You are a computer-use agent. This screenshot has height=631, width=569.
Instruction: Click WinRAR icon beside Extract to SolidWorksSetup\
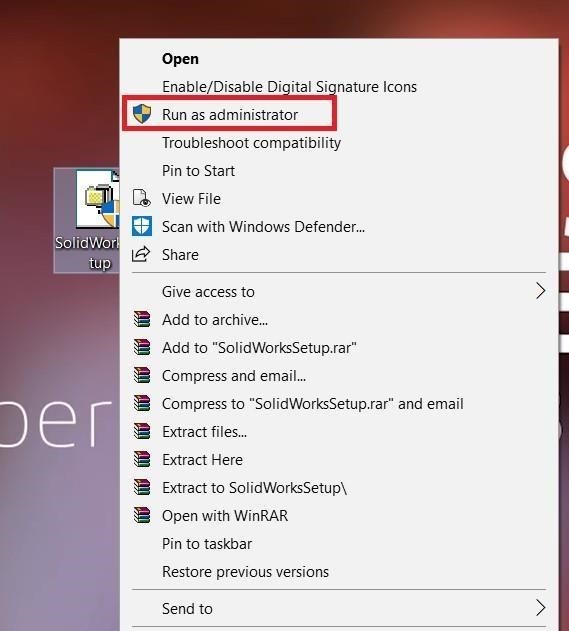click(x=142, y=487)
